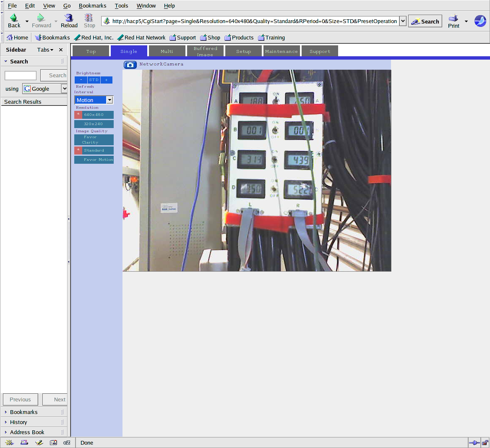Click the Next results button

point(55,400)
